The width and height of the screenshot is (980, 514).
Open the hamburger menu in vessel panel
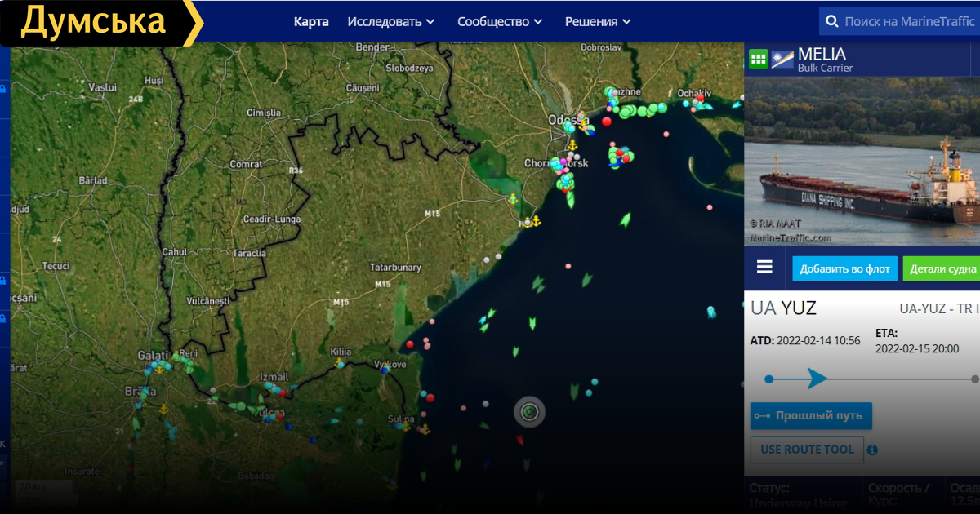(x=764, y=268)
